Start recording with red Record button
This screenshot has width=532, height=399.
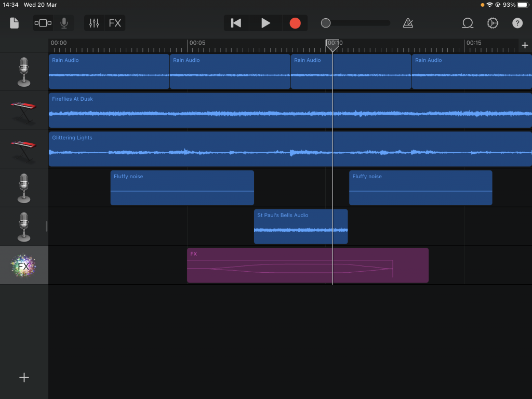click(x=295, y=23)
